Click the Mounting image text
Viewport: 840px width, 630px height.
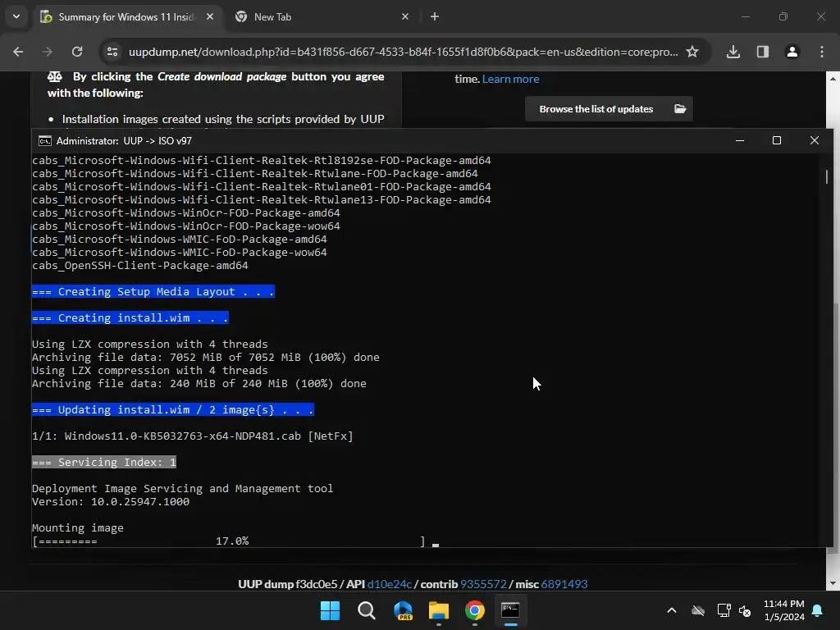(78, 528)
